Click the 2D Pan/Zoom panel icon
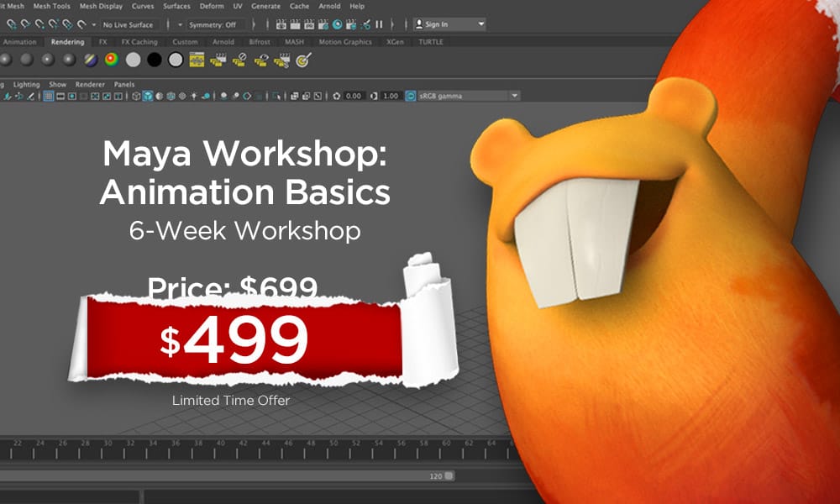Screen dimensions: 840x504 18,96
